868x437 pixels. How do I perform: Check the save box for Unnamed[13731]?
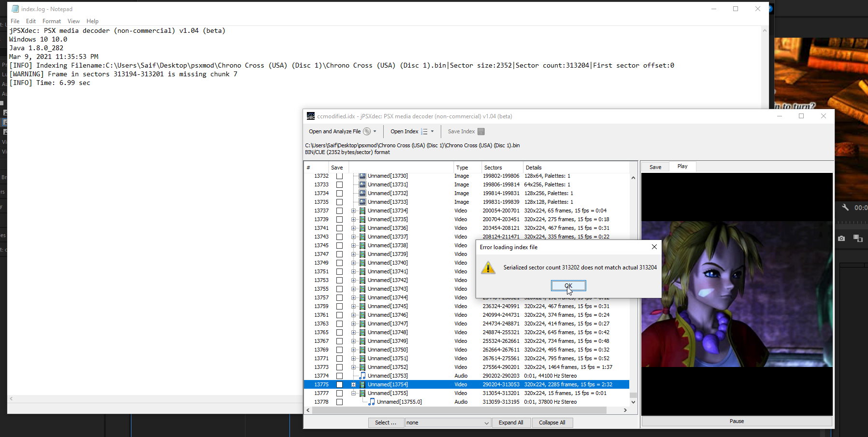339,184
